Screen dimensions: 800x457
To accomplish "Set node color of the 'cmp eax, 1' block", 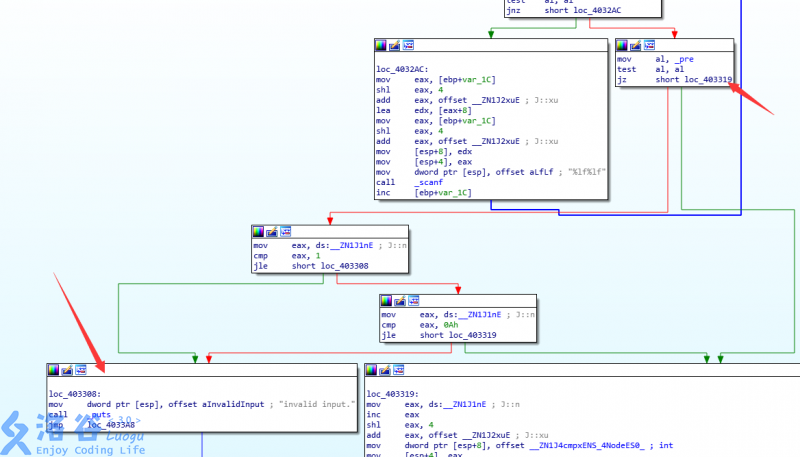I will (x=258, y=232).
